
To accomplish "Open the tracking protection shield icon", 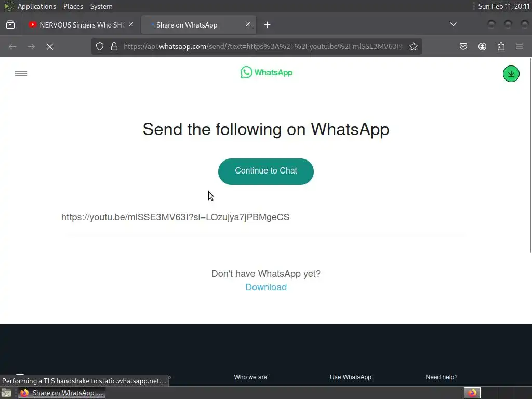I will pos(99,46).
